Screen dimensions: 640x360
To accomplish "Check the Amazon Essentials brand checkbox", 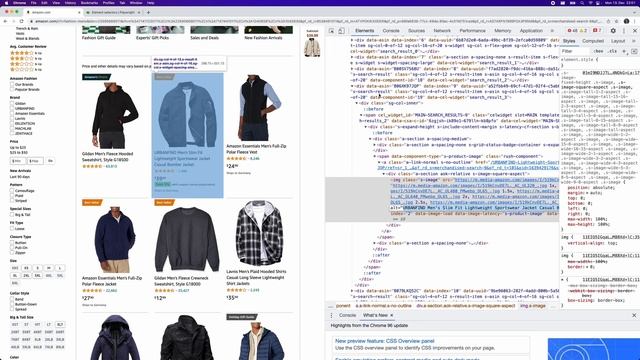I will tap(12, 113).
